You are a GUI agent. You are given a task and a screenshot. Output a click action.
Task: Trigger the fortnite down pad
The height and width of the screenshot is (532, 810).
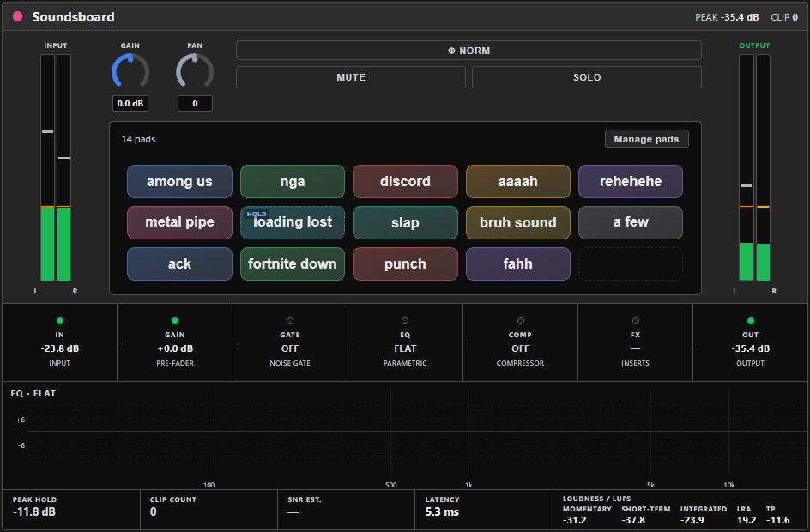[293, 264]
